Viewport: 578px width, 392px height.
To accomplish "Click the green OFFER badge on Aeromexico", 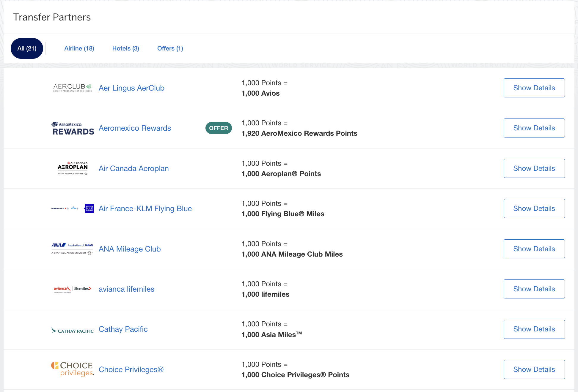I will [x=219, y=128].
